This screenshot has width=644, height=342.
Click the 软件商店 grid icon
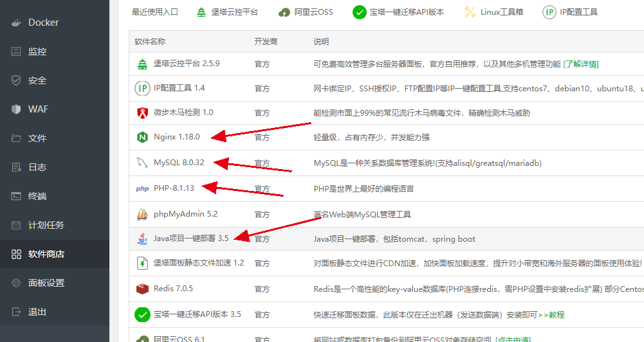pos(16,254)
